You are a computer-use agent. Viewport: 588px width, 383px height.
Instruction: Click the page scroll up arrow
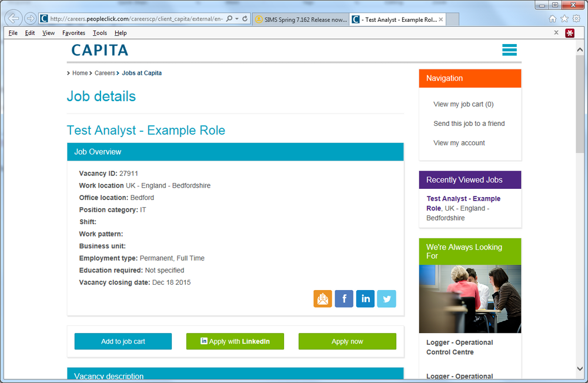(x=580, y=49)
